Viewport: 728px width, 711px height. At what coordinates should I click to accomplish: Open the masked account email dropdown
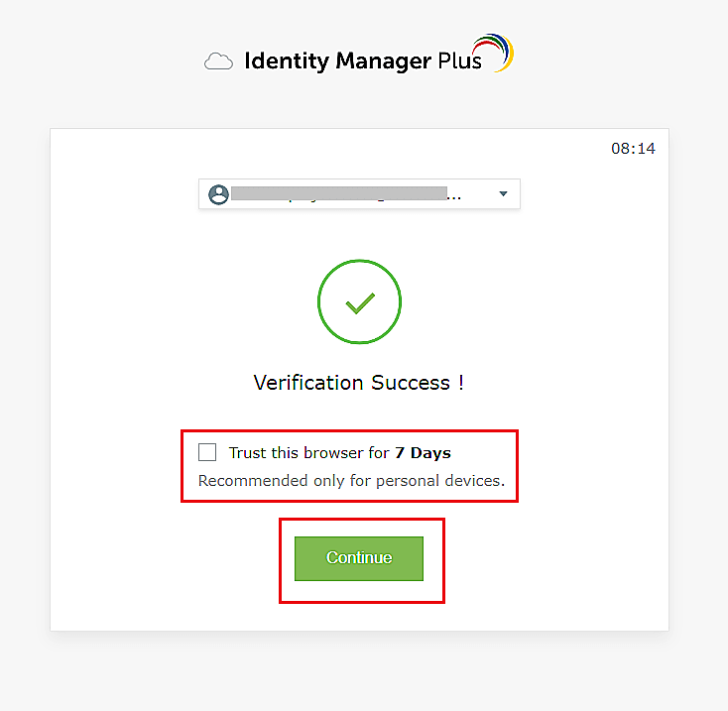click(337, 194)
